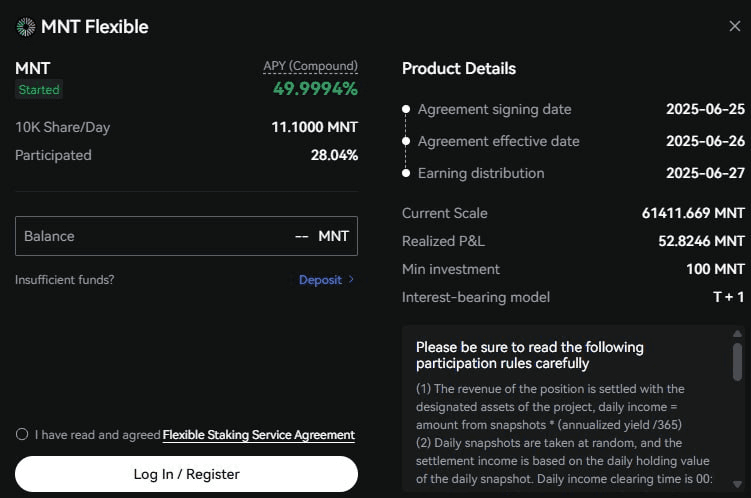Viewport: 751px width, 498px height.
Task: Tick the staking agreement radio circle
Action: pyautogui.click(x=22, y=434)
